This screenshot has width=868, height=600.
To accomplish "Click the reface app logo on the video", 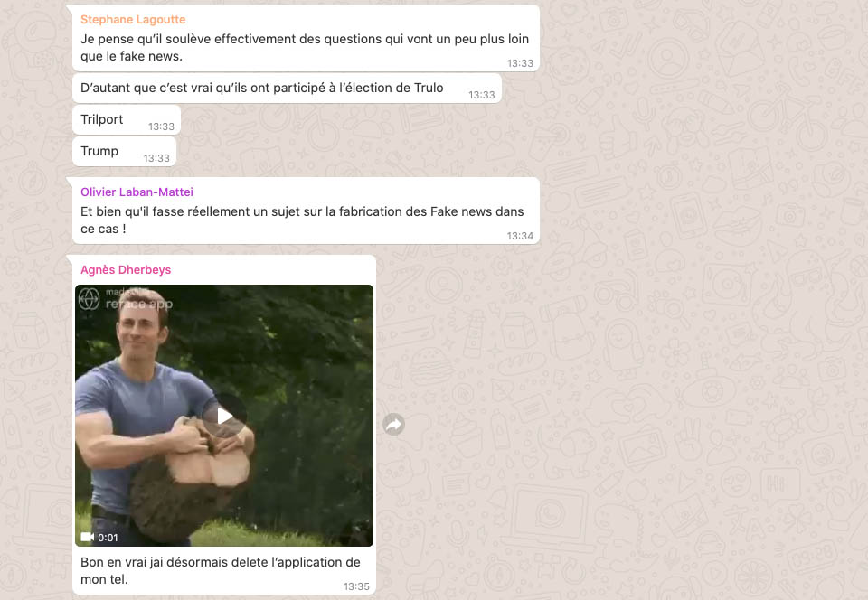I will [90, 299].
